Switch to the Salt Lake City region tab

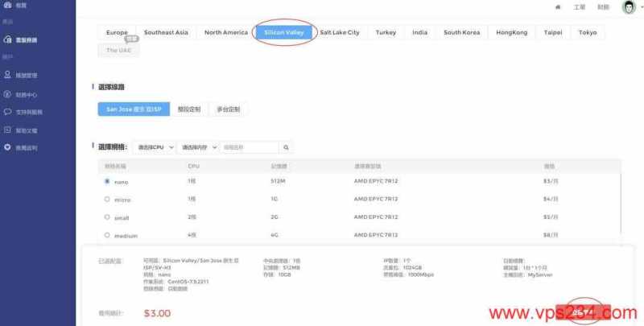click(x=340, y=32)
